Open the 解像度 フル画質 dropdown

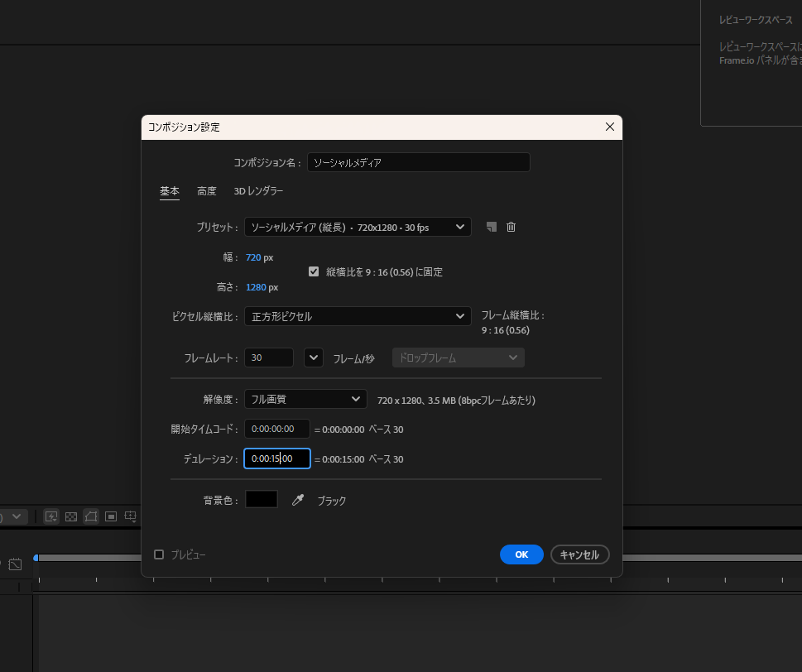pos(305,399)
